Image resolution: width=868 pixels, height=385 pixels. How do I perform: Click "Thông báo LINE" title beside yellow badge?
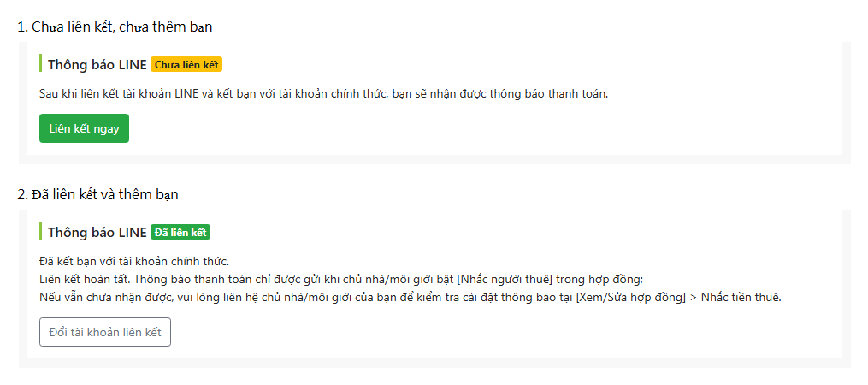97,65
